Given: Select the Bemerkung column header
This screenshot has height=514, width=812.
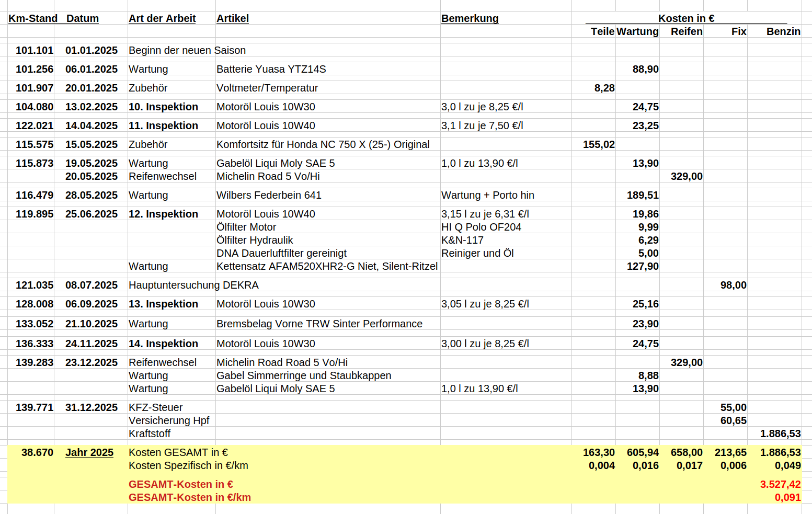Looking at the screenshot, I should click(470, 18).
